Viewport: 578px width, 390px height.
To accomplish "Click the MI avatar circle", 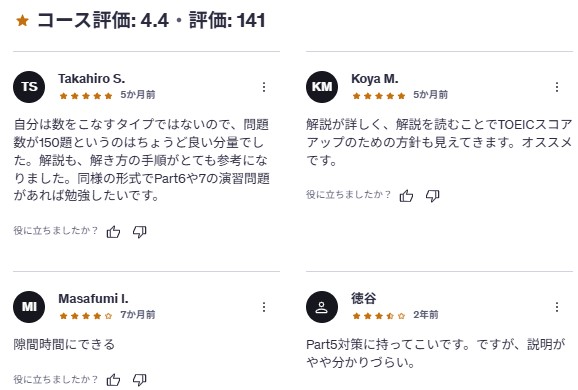I will [x=29, y=307].
